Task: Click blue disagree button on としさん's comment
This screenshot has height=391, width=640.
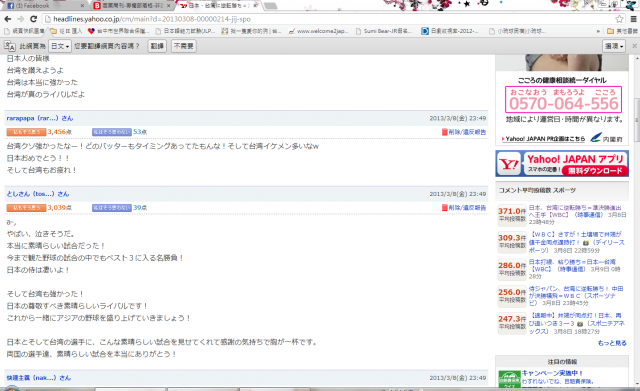Action: pos(112,207)
